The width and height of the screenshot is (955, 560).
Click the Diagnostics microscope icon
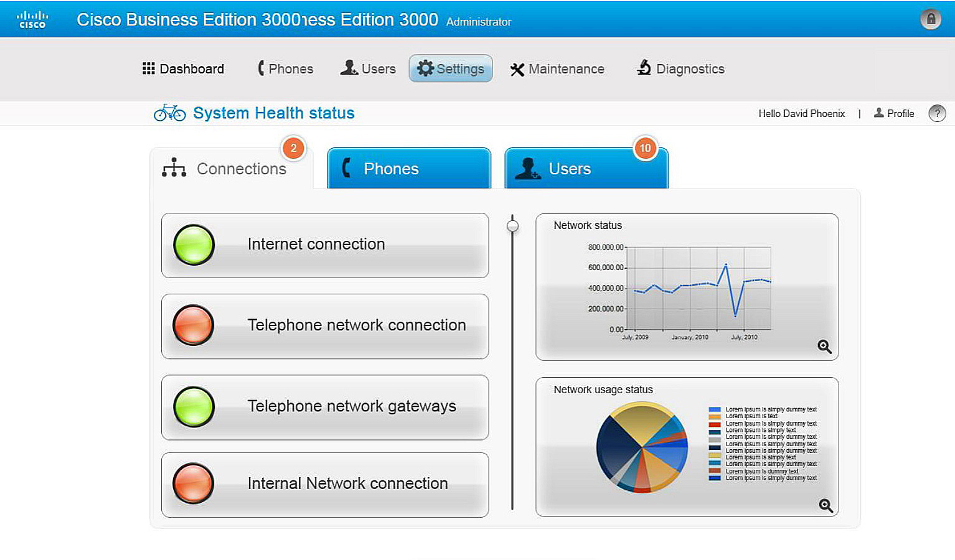(x=644, y=67)
